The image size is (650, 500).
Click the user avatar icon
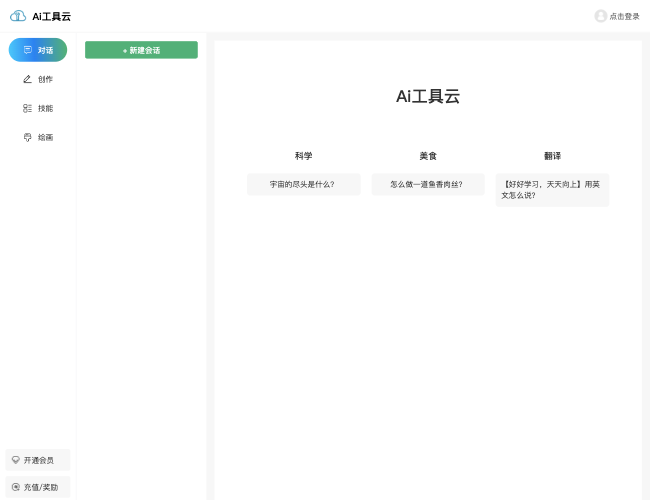(601, 16)
